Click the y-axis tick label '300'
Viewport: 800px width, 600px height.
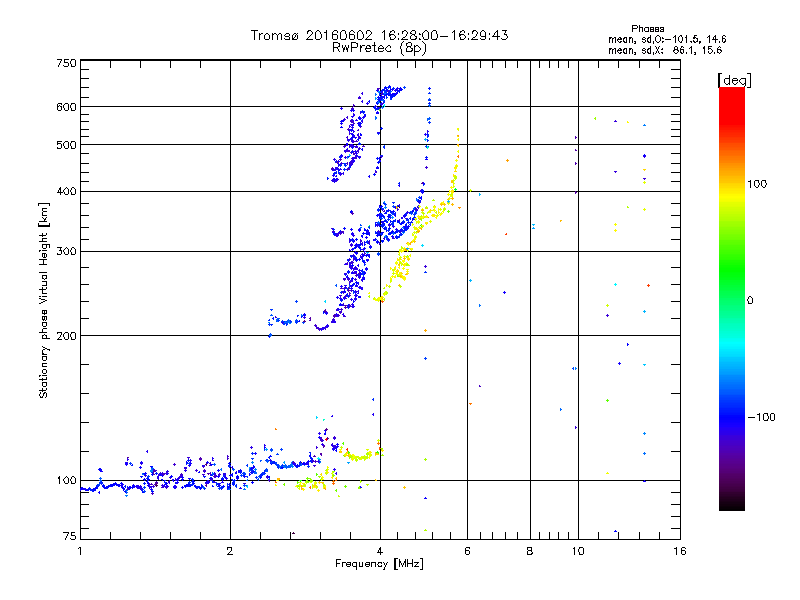click(66, 251)
